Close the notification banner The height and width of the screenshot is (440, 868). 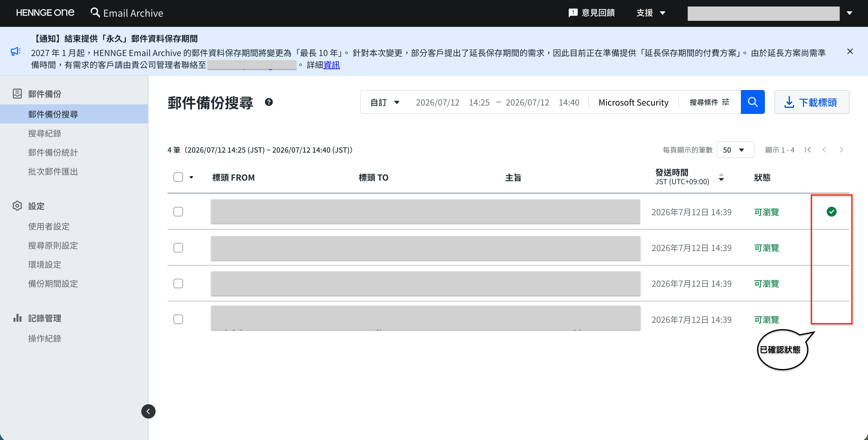(850, 51)
